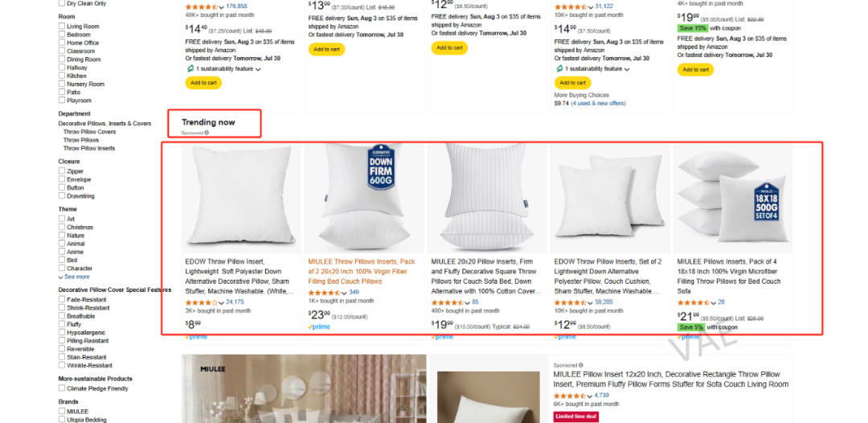This screenshot has width=868, height=423.
Task: Enable the Zipper closure checkbox
Action: click(62, 171)
